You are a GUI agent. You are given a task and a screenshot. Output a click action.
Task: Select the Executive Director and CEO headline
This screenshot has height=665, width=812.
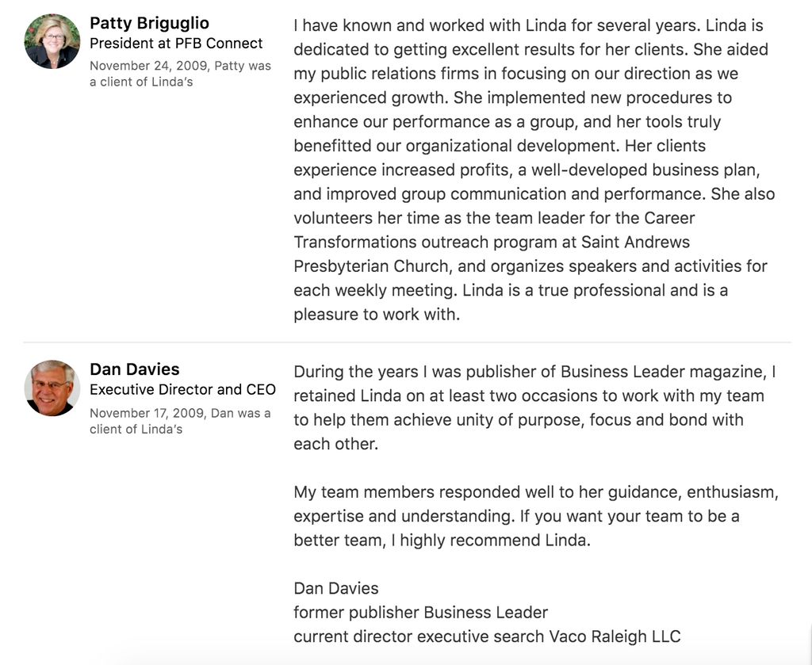pos(183,389)
